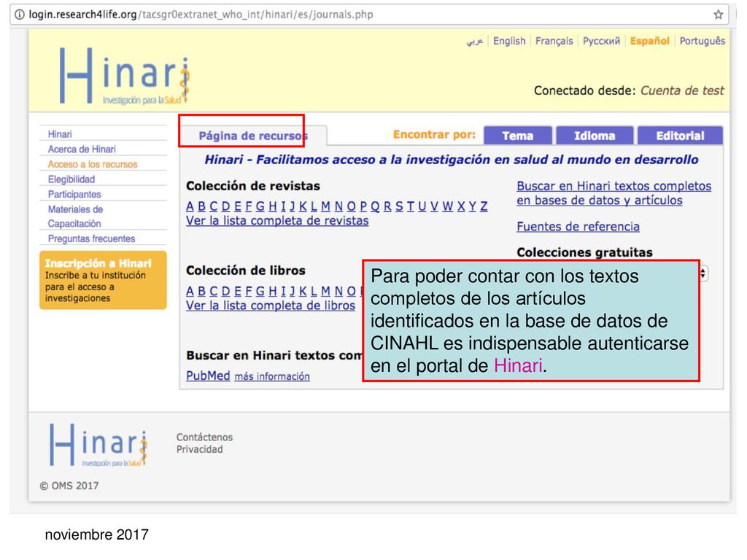Open journals starting with letter G
Image resolution: width=747 pixels, height=560 pixels.
point(260,206)
